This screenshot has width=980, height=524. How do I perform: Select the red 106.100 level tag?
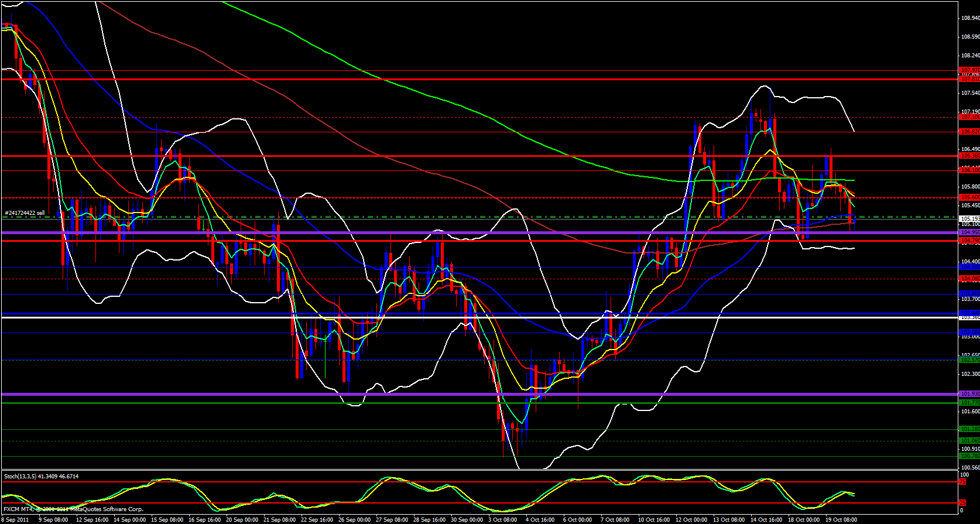tap(969, 170)
